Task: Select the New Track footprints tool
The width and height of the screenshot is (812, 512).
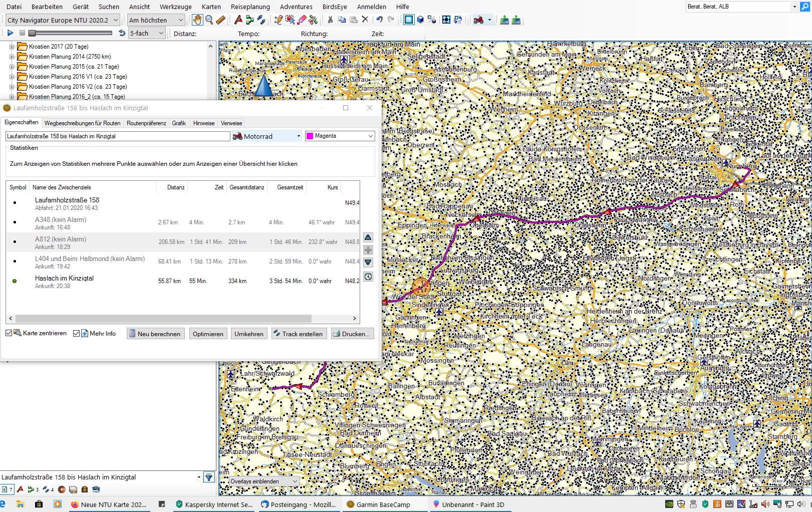Action: [261, 20]
